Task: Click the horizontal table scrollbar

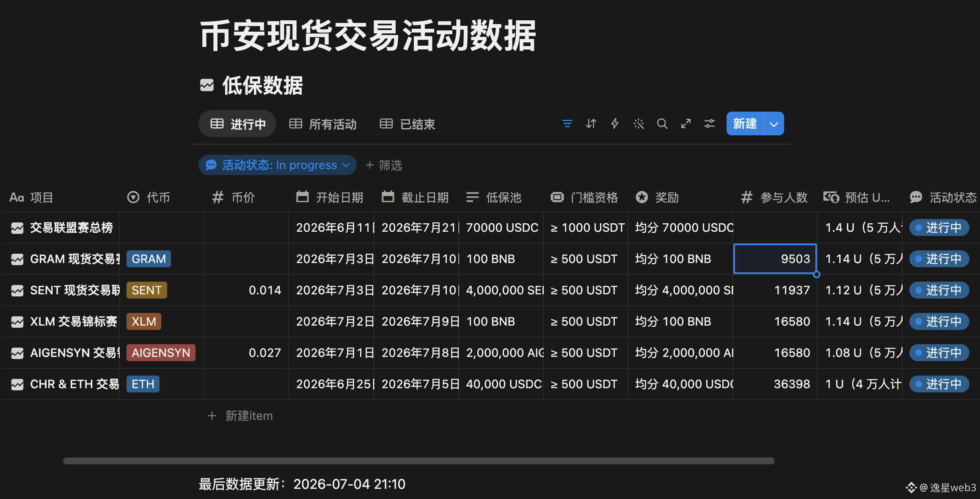Action: [418, 461]
